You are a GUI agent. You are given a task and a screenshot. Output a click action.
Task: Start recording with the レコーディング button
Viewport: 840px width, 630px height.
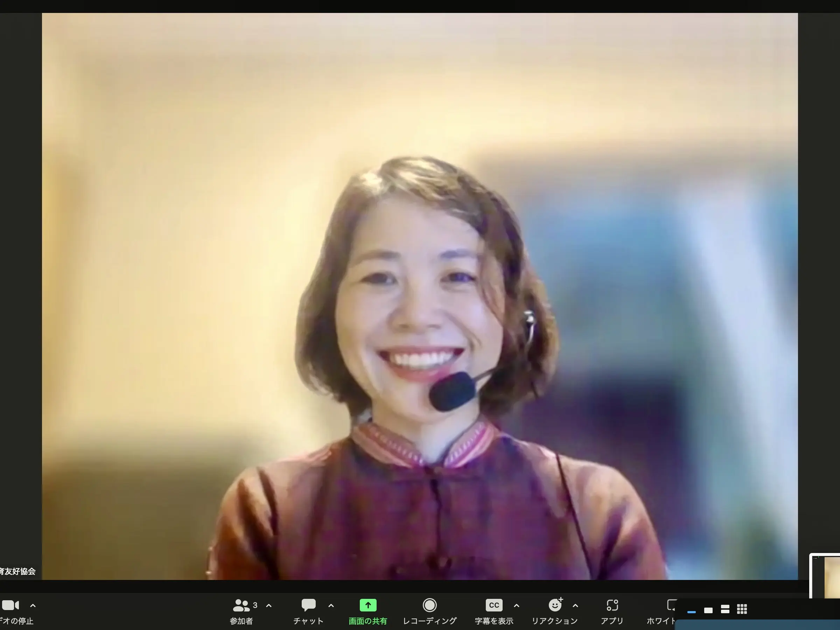coord(429,605)
